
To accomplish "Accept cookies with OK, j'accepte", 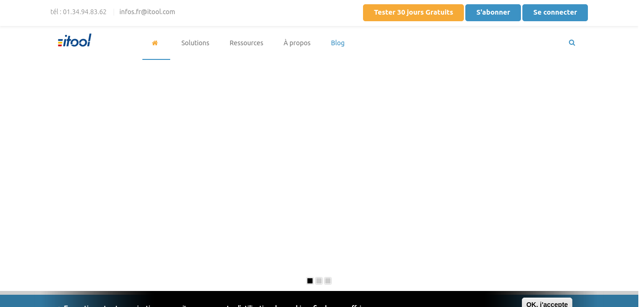I will [547, 303].
